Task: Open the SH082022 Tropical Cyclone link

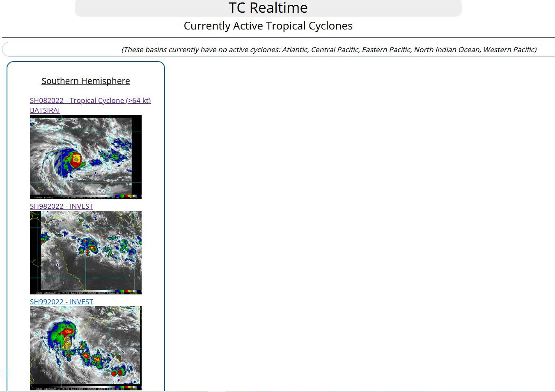Action: click(x=90, y=100)
